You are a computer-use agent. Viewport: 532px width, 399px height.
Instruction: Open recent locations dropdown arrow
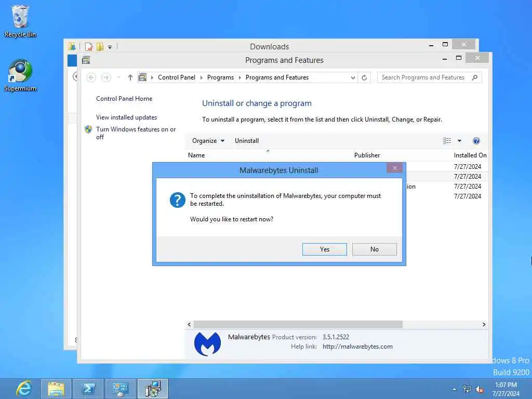tap(118, 78)
